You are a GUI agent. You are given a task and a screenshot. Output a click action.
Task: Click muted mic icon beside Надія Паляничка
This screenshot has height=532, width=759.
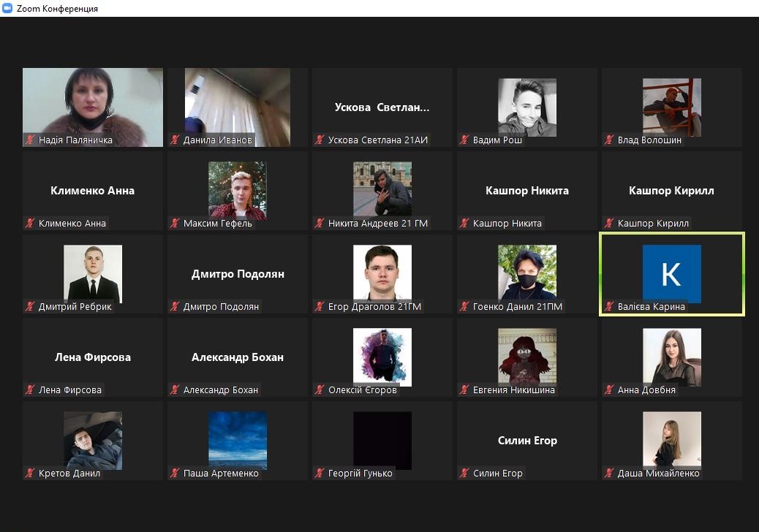point(30,140)
